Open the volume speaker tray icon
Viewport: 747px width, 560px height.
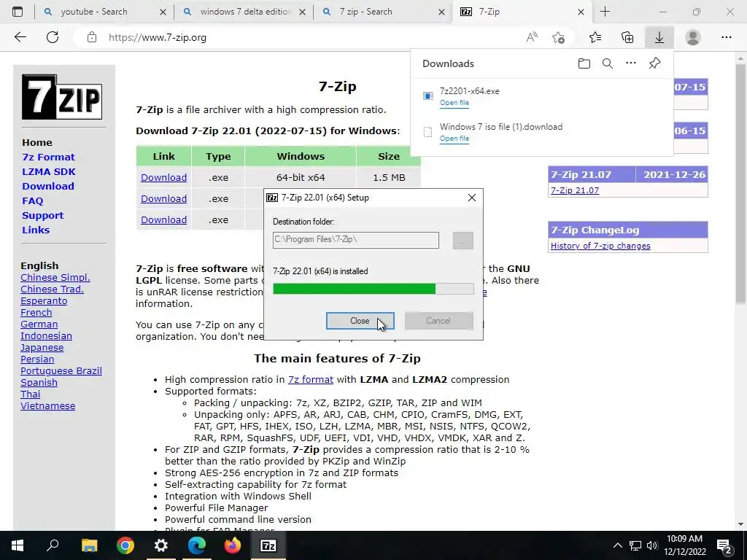pyautogui.click(x=652, y=545)
